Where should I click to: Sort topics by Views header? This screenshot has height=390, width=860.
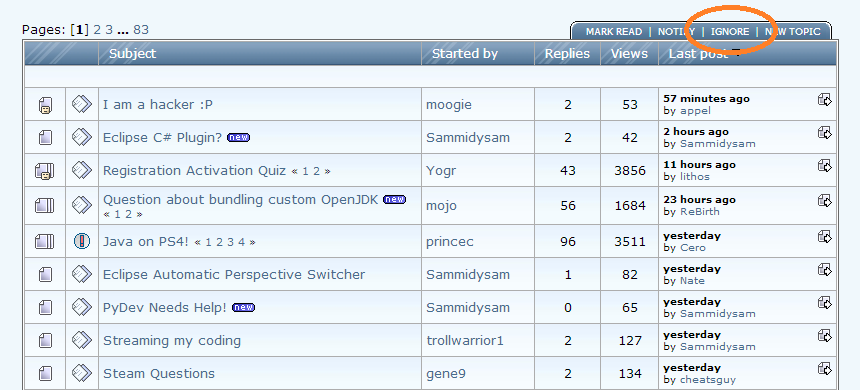click(629, 53)
